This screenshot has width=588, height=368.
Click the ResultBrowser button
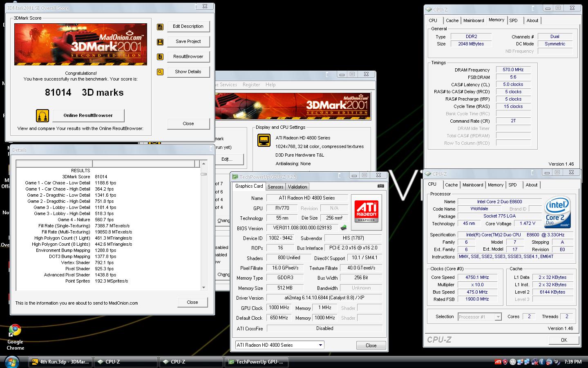[x=188, y=56]
